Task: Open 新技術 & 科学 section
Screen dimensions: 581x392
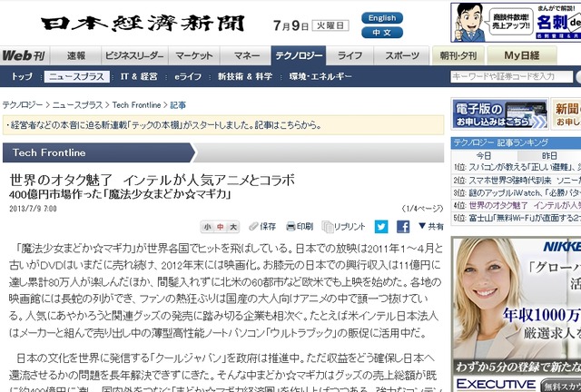Action: [245, 77]
